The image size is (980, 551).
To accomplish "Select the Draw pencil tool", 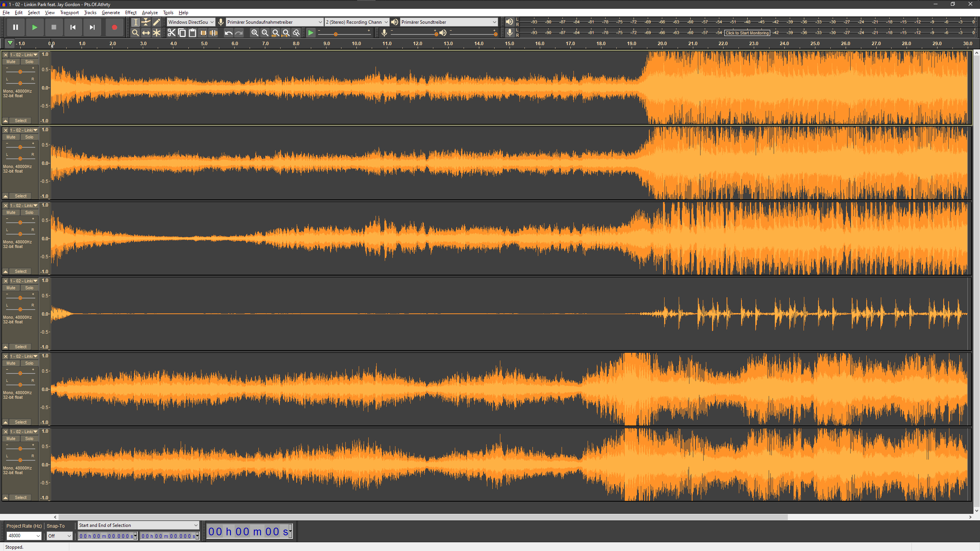I will (x=156, y=22).
